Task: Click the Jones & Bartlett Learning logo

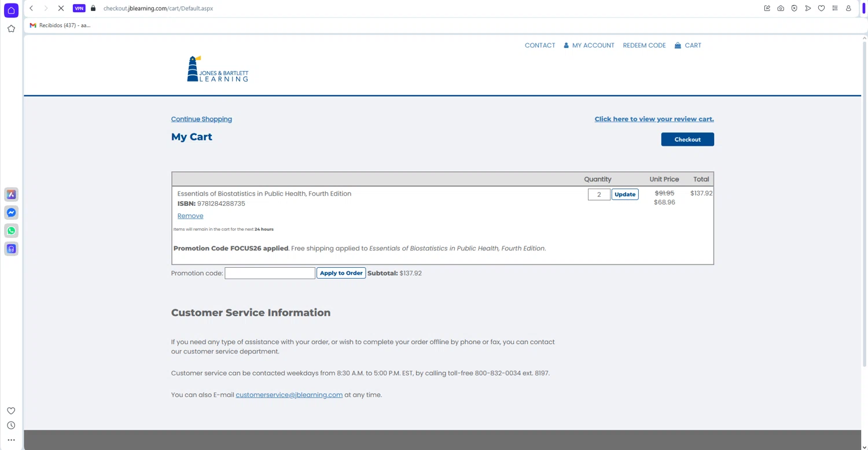Action: (x=218, y=69)
